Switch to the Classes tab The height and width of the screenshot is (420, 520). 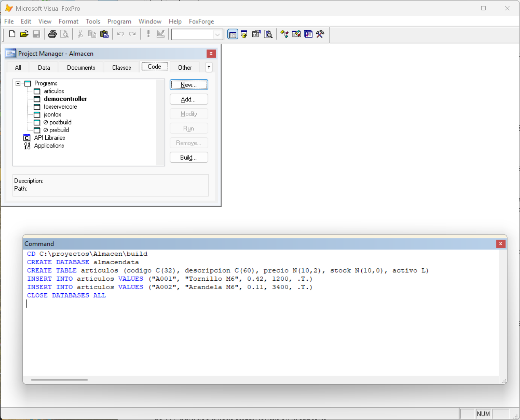pyautogui.click(x=122, y=68)
